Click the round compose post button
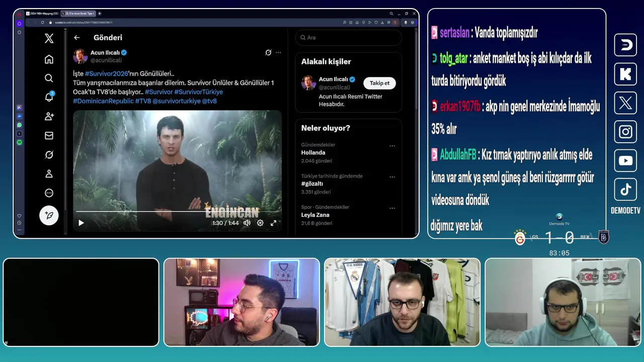Screen dimensions: 644x362 click(49, 215)
